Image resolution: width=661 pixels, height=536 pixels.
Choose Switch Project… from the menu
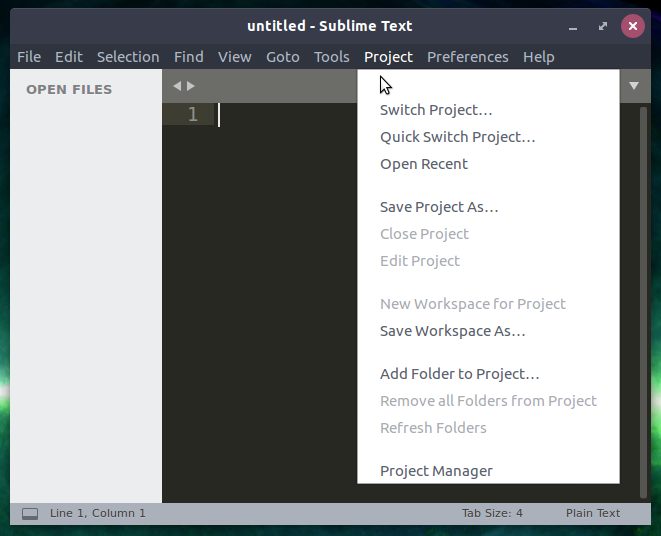click(x=436, y=110)
